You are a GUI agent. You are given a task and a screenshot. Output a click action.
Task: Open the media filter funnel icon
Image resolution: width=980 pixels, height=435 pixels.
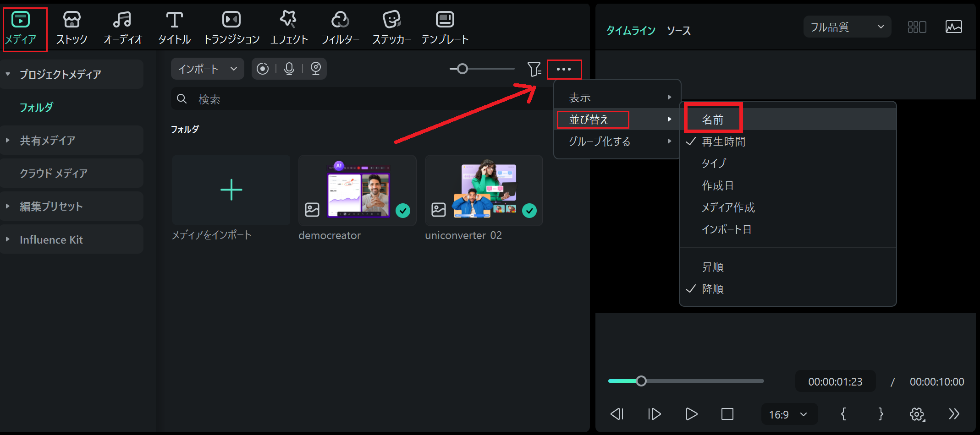(x=534, y=69)
